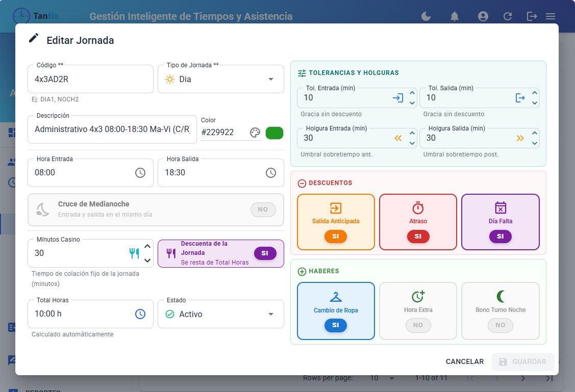Open the color palette picker icon
575x392 pixels.
255,133
